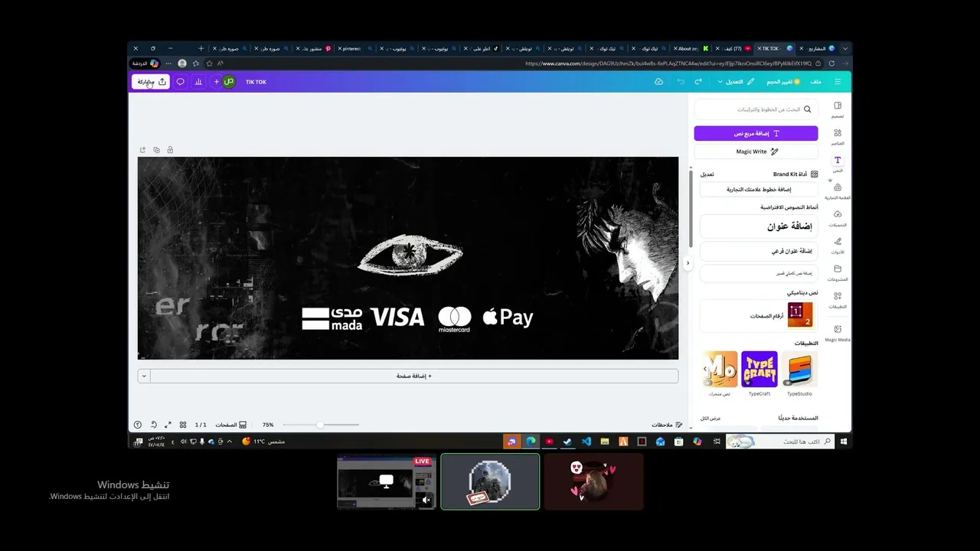Viewport: 980px width, 551px height.
Task: Duplicate the page with the copy icon
Action: coord(156,150)
